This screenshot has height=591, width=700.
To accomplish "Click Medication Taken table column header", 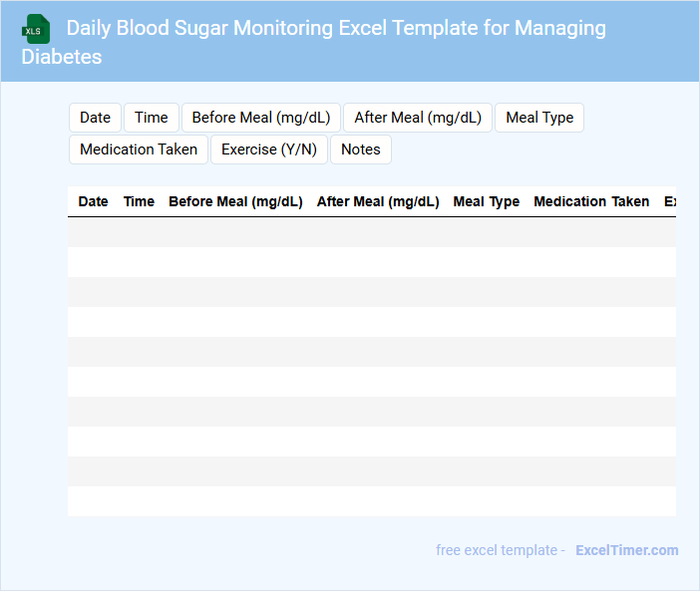I will click(x=591, y=201).
